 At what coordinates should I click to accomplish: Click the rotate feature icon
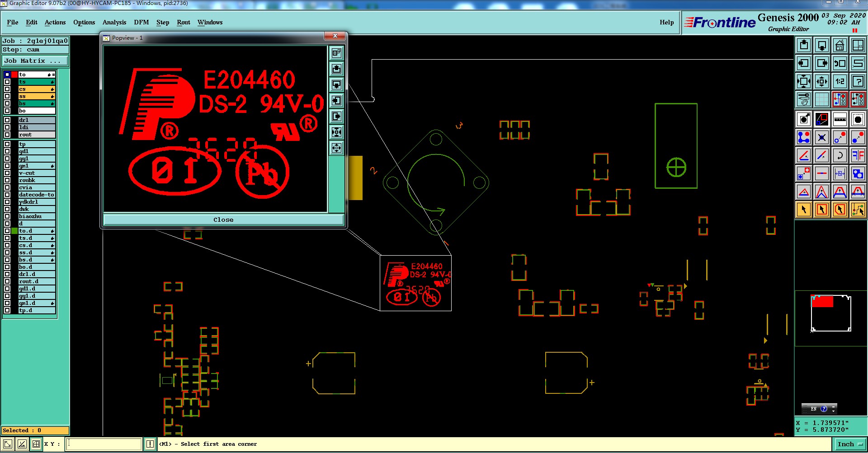(840, 155)
